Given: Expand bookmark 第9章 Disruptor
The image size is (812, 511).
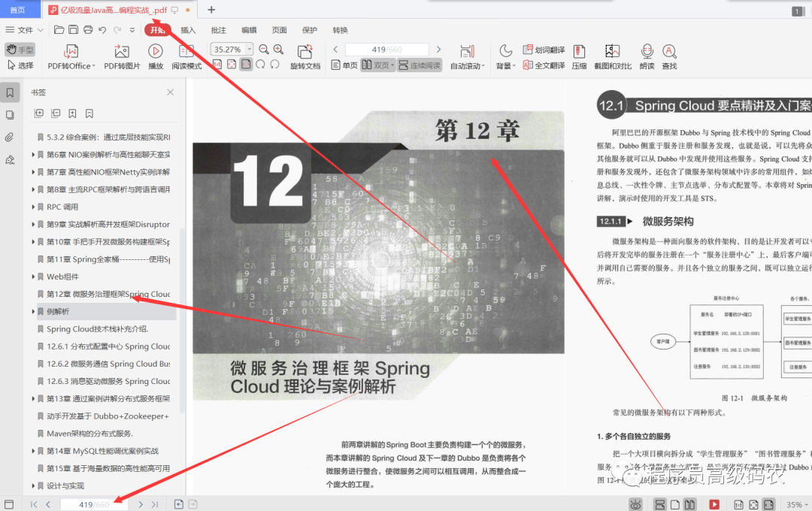Looking at the screenshot, I should point(33,224).
